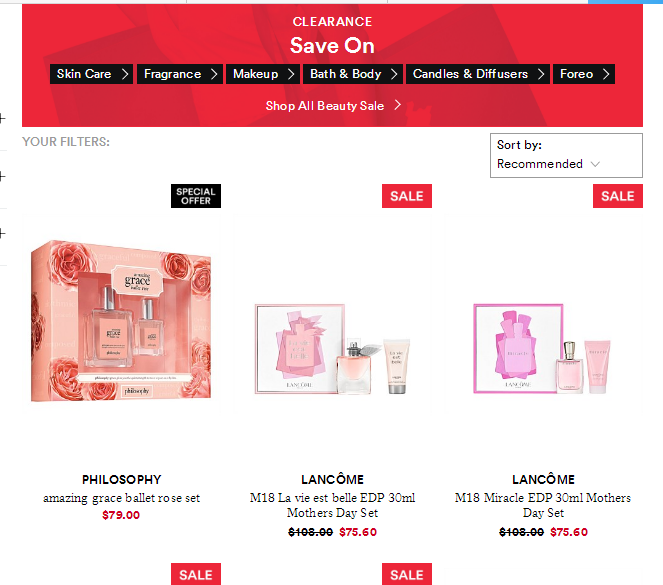Viewport: 663px width, 585px height.
Task: Open M18 La vie est belle product title
Action: 332,505
